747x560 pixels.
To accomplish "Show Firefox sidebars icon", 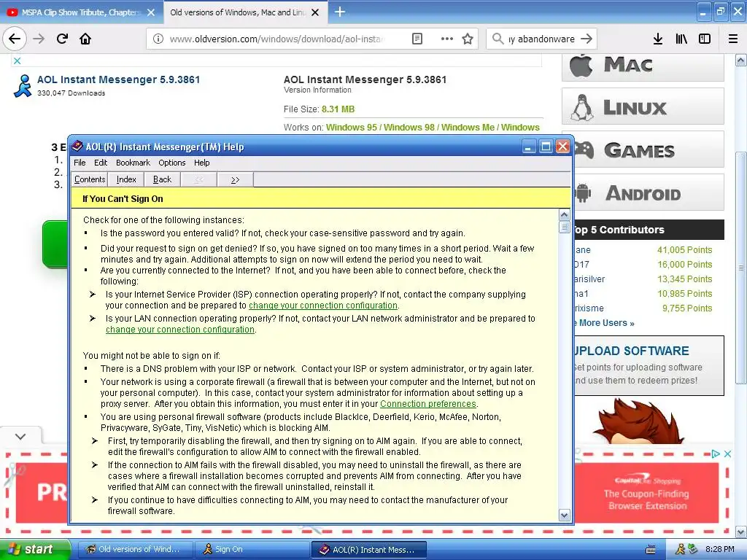I will [x=705, y=39].
